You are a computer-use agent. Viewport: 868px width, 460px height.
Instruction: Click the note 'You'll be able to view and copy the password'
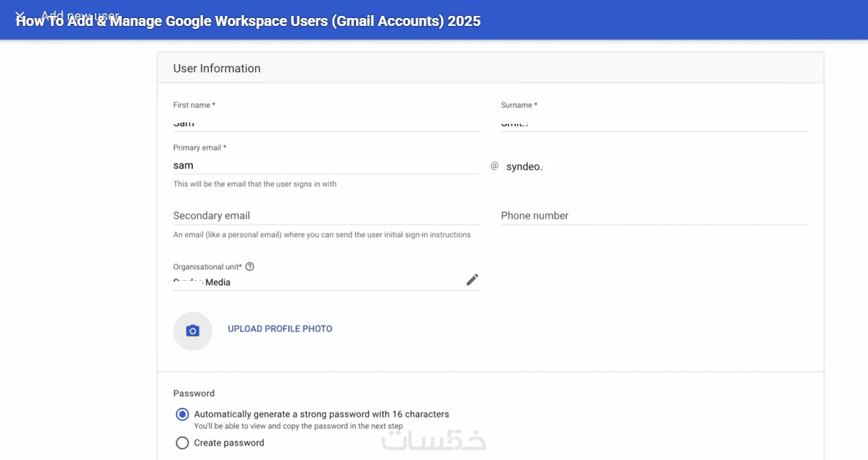pos(298,426)
